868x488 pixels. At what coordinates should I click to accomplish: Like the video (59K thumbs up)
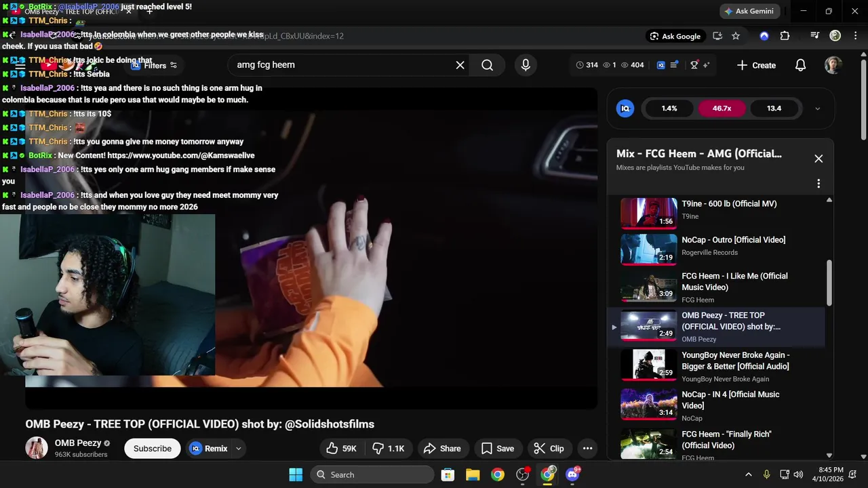click(x=342, y=449)
